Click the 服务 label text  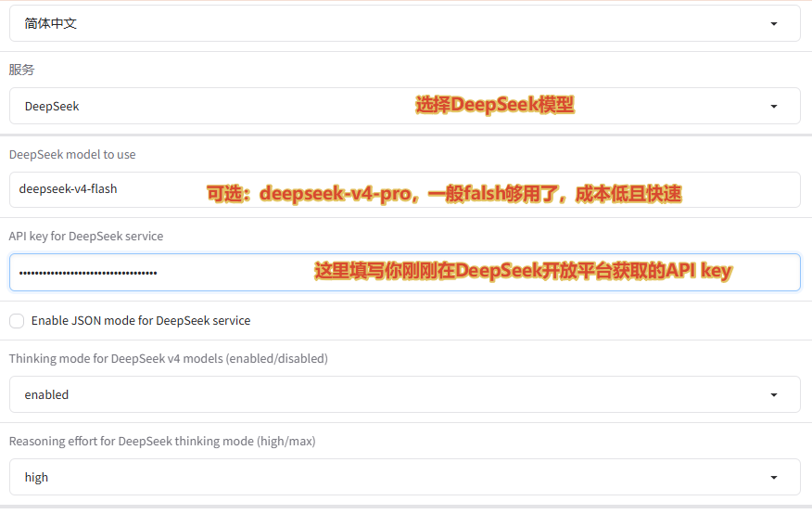21,70
